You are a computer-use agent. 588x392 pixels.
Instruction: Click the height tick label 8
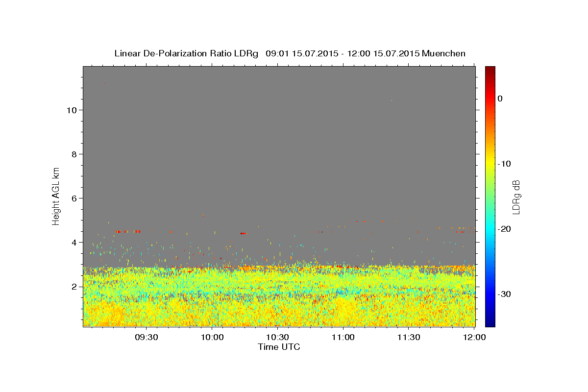74,154
